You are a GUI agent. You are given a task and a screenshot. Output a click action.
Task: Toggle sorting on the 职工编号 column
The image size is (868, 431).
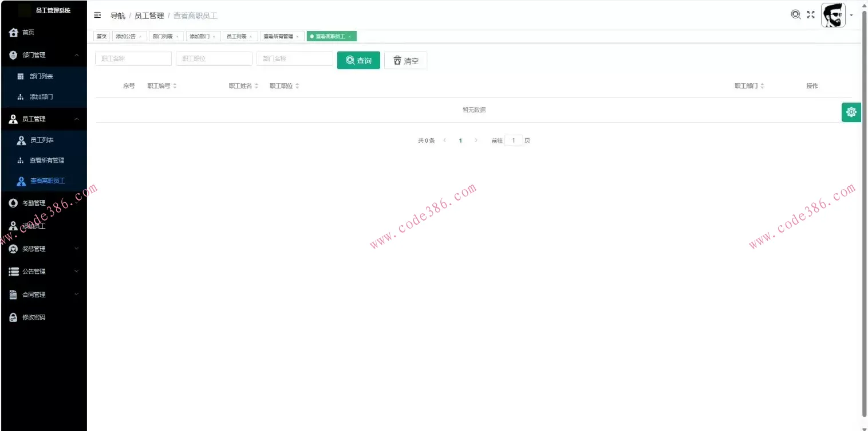pos(175,85)
